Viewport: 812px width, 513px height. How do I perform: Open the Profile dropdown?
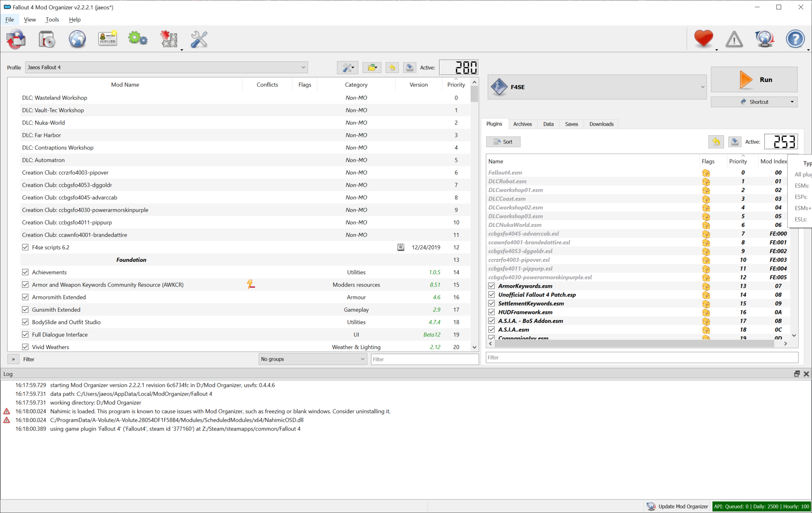click(x=166, y=68)
